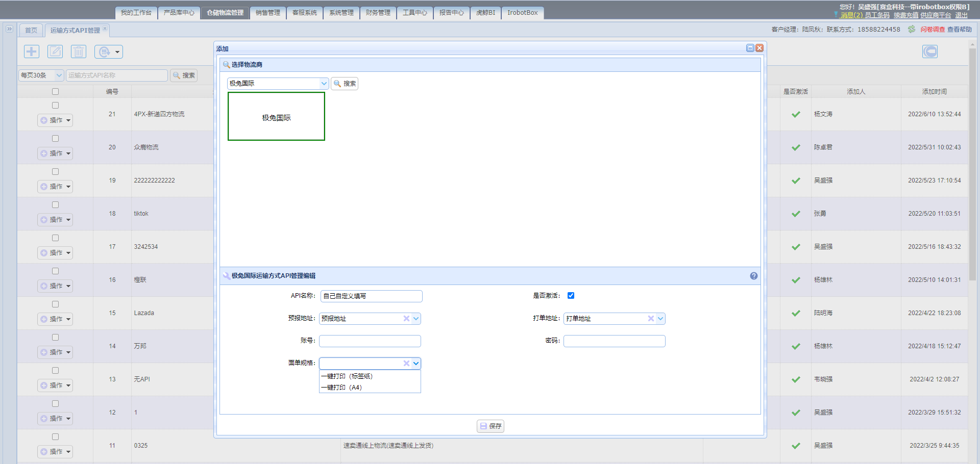Click the vertical scrollbar of the list

(972, 163)
